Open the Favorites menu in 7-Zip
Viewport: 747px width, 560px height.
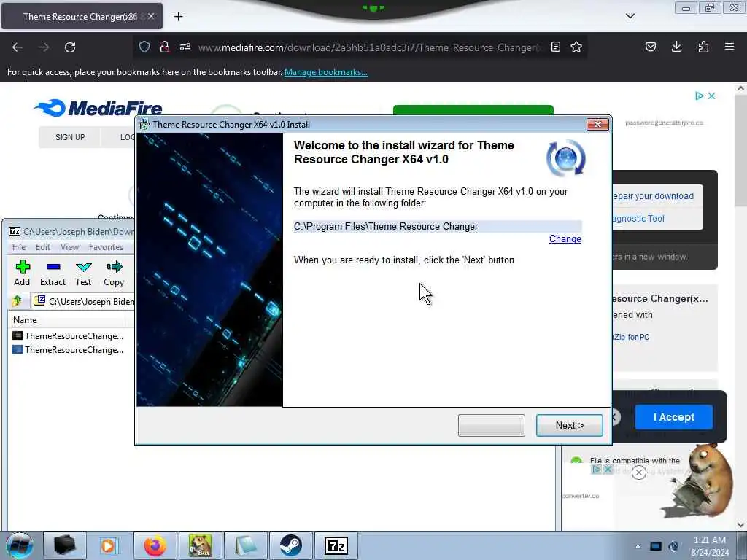pos(106,247)
